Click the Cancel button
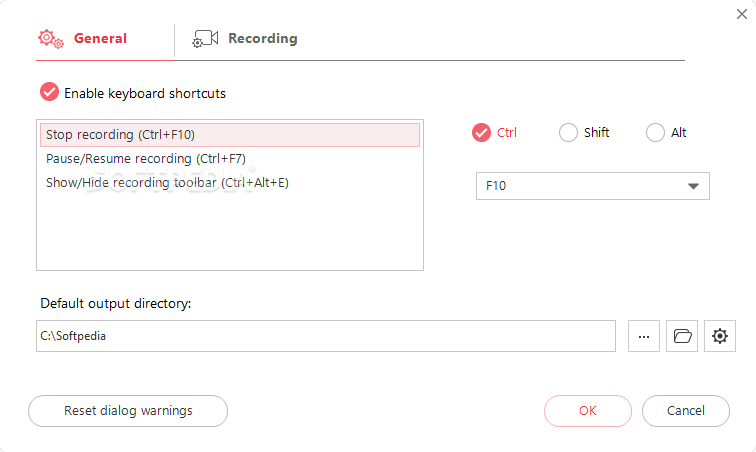Screen dimensions: 756x452 click(x=686, y=411)
